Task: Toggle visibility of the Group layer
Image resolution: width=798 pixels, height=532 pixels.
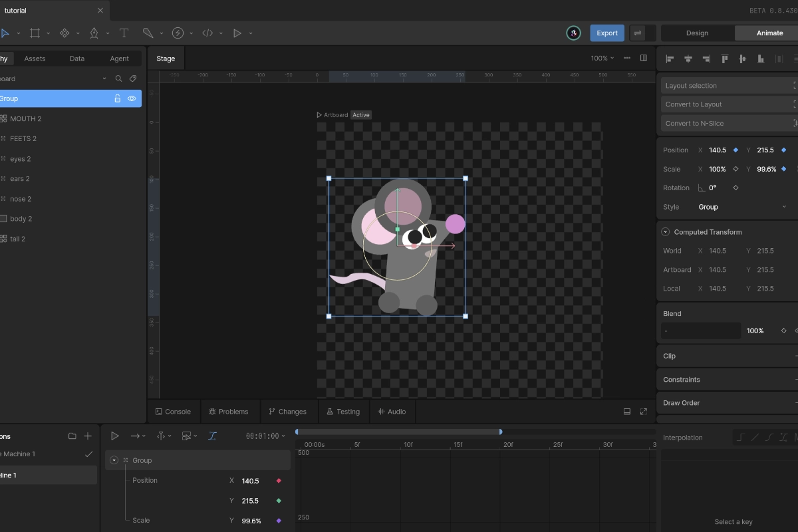Action: click(132, 98)
